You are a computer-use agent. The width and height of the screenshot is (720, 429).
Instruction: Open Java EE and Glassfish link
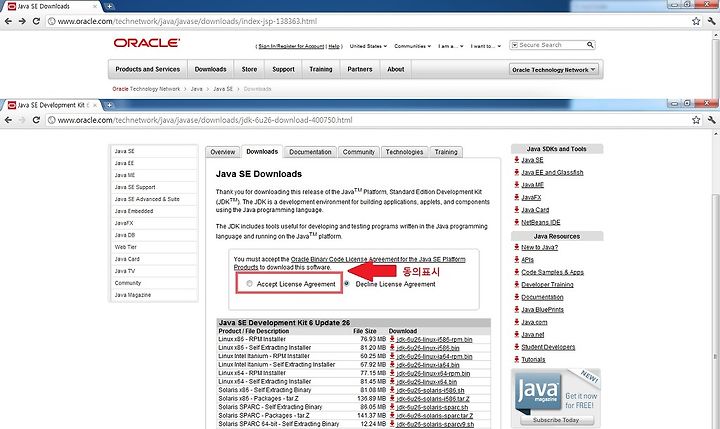click(552, 172)
